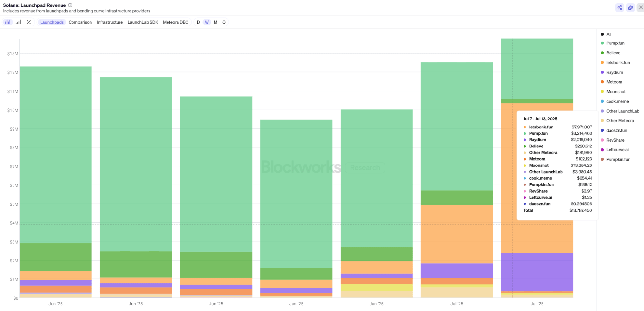The height and width of the screenshot is (311, 644).
Task: Switch to the grouped bar chart icon
Action: click(x=18, y=22)
